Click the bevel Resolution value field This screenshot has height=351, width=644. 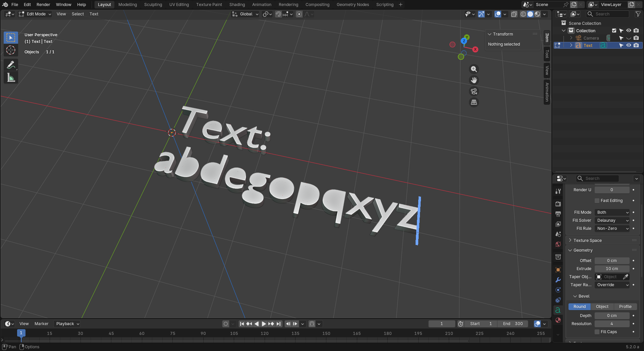(612, 324)
